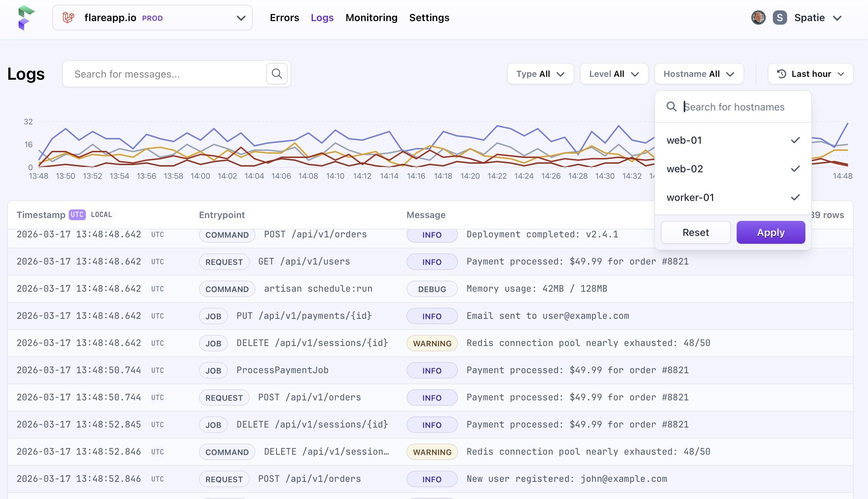Viewport: 868px width, 499px height.
Task: Click the Spatie team 'S' badge
Action: (780, 18)
